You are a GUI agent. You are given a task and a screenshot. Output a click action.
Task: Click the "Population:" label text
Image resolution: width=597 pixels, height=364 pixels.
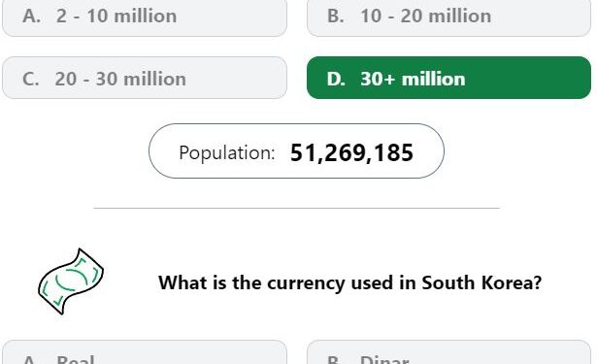coord(227,153)
